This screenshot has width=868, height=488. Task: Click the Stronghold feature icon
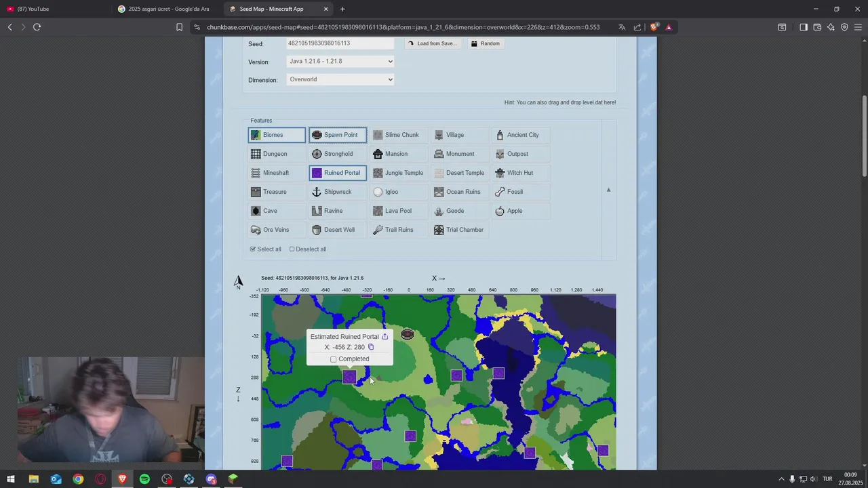point(317,154)
